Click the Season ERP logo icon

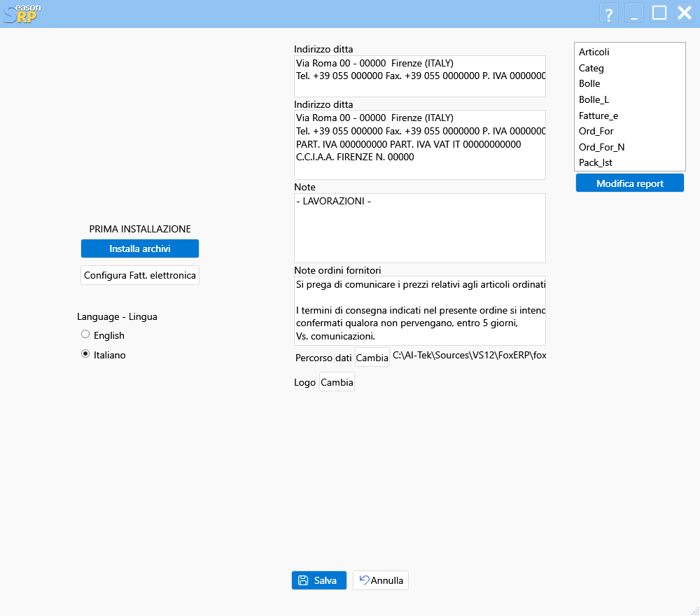click(20, 13)
